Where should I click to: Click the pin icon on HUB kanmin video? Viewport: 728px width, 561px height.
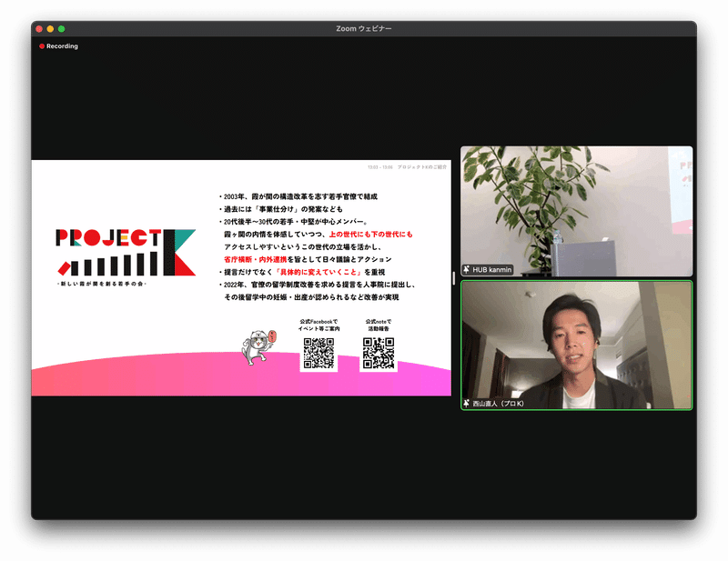(466, 270)
